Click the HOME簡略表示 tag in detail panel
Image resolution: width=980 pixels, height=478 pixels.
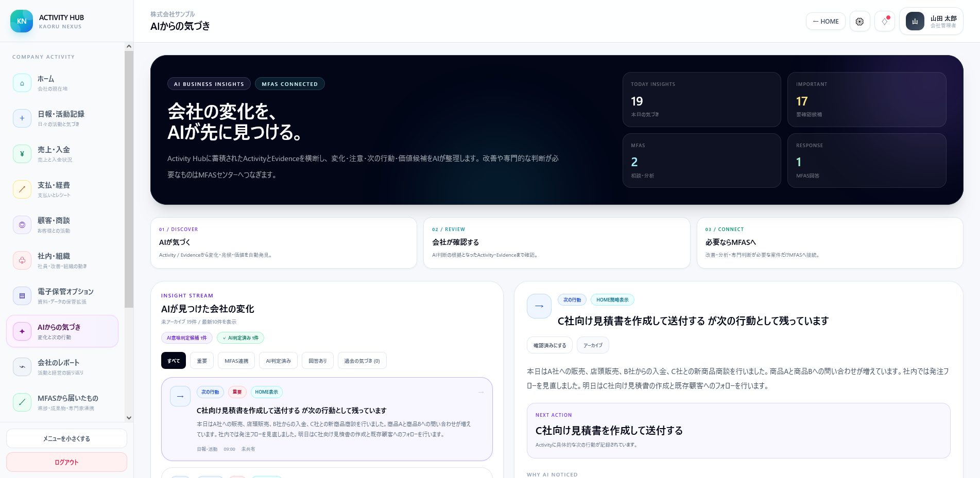(612, 300)
